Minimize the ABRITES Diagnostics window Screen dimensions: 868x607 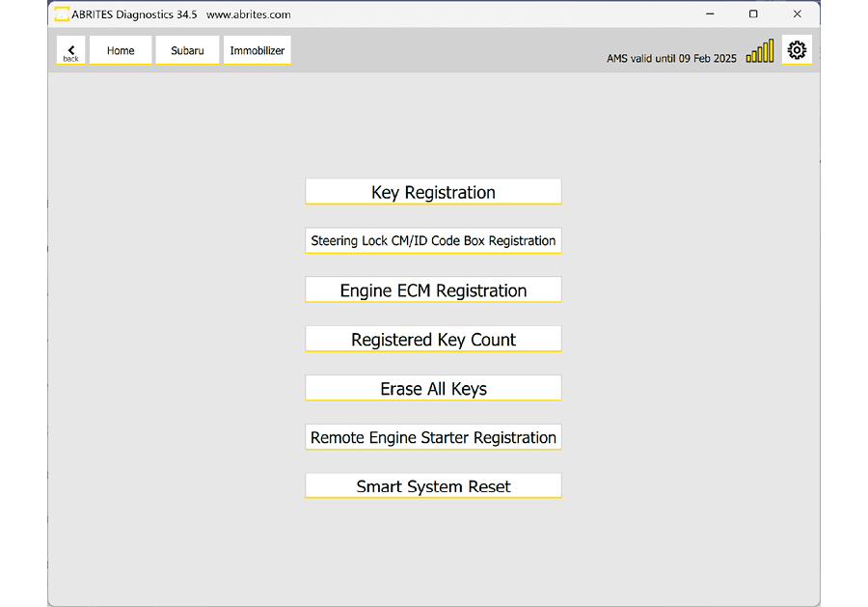coord(709,14)
